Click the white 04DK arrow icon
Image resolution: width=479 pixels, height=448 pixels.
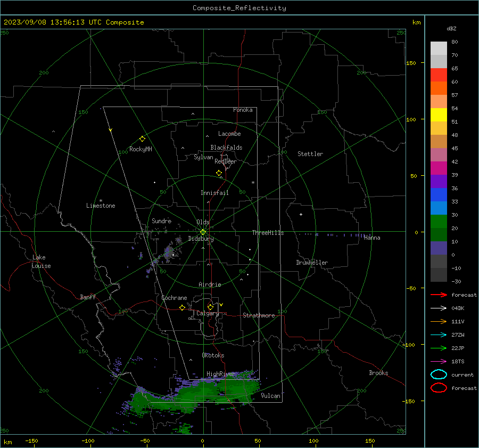(x=439, y=308)
